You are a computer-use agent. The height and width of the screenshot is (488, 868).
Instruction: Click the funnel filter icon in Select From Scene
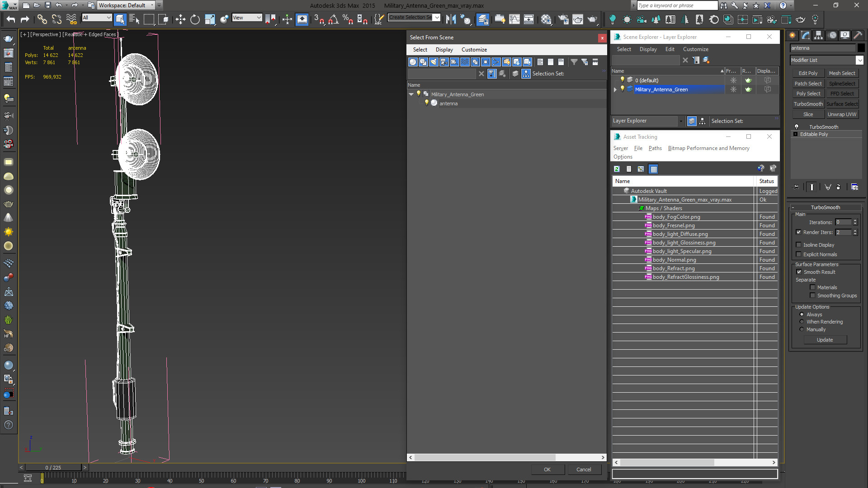574,62
